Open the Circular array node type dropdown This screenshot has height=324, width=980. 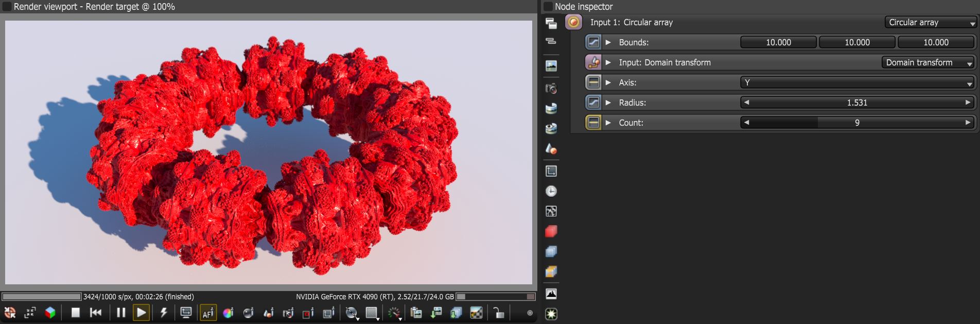[931, 22]
